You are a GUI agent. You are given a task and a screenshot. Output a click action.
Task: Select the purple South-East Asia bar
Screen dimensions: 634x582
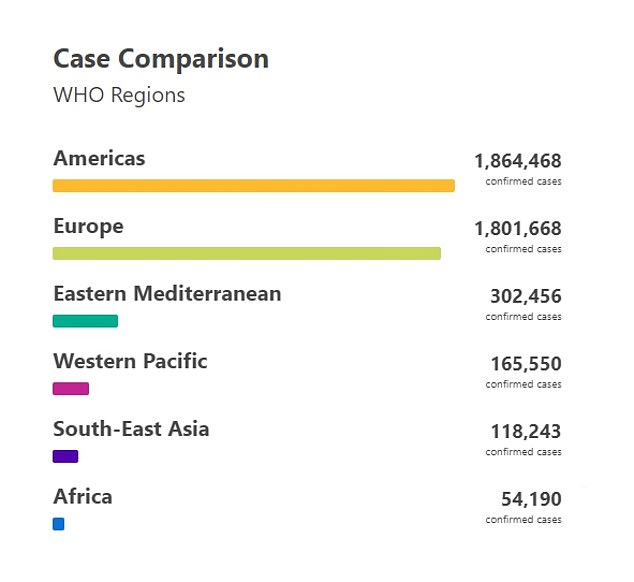(x=65, y=457)
